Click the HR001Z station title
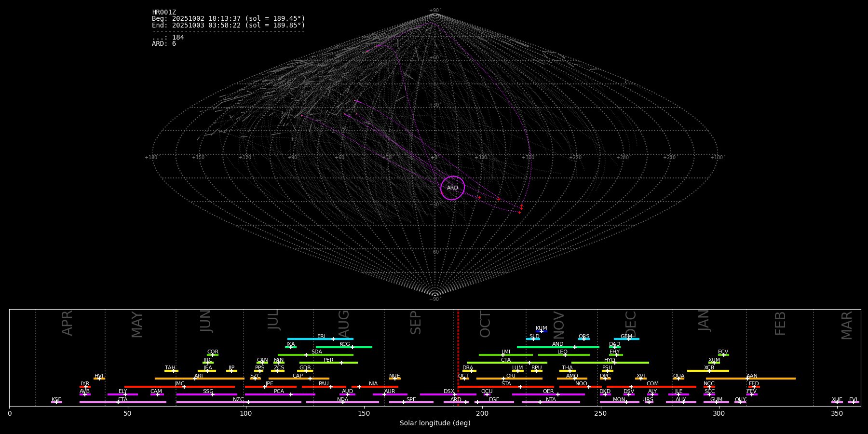The height and width of the screenshot is (434, 868). pyautogui.click(x=164, y=13)
